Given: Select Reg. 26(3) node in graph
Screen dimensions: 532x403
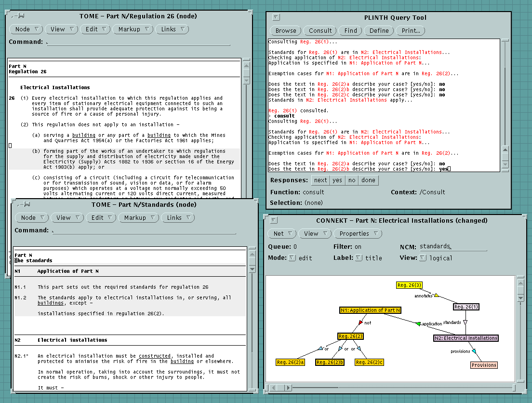Looking at the screenshot, I should pos(409,285).
